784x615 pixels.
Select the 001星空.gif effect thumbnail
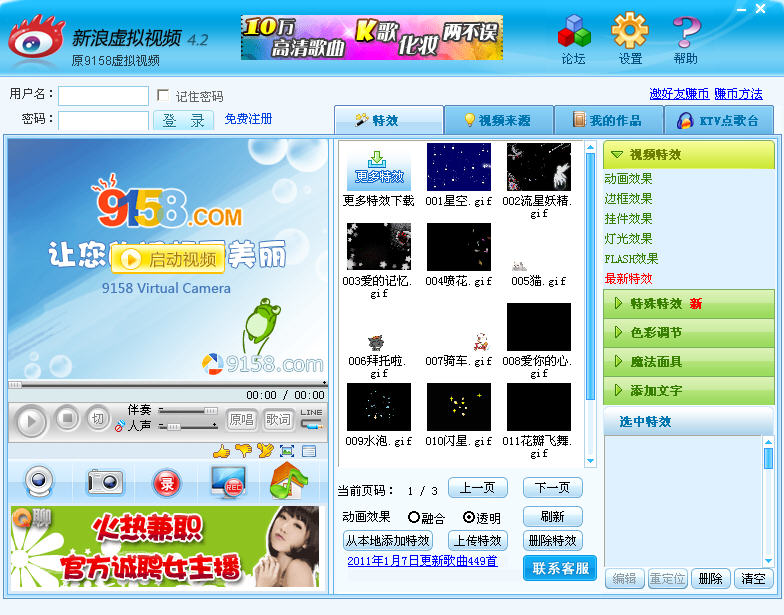[458, 167]
